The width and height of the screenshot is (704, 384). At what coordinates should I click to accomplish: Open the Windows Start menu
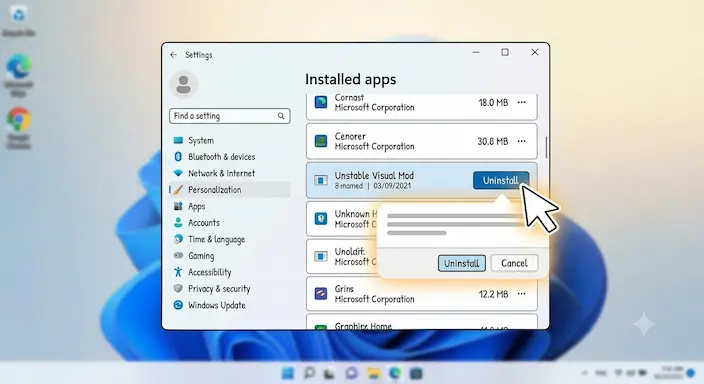(x=288, y=373)
